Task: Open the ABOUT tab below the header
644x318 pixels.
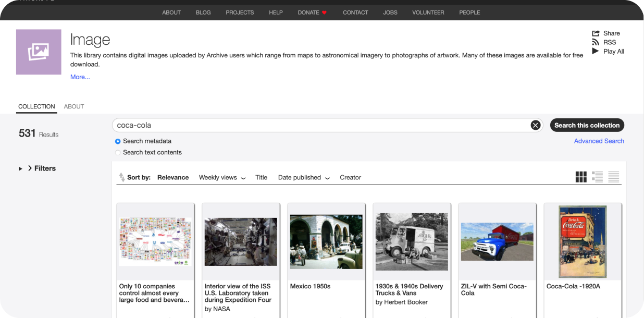Action: coord(74,106)
